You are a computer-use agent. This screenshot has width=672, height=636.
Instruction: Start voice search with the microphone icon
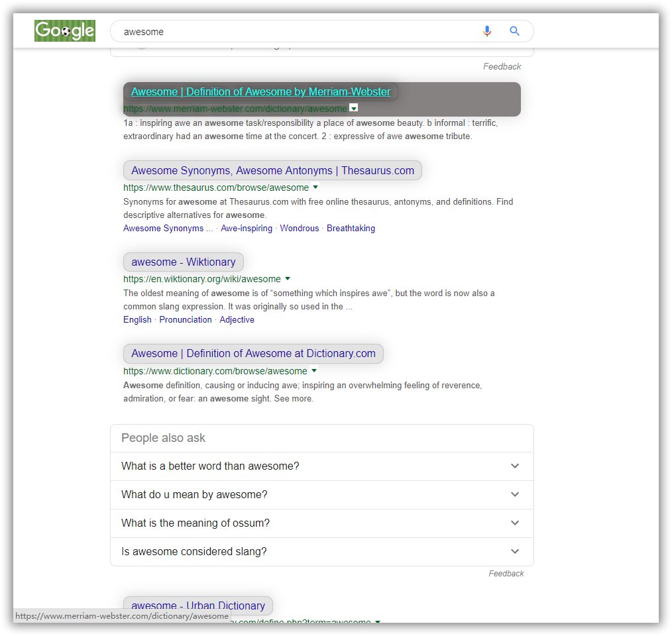click(487, 31)
